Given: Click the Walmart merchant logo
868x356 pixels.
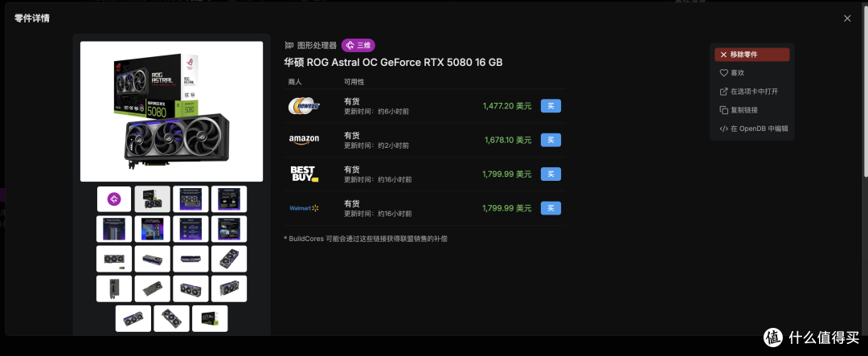Looking at the screenshot, I should pos(304,208).
